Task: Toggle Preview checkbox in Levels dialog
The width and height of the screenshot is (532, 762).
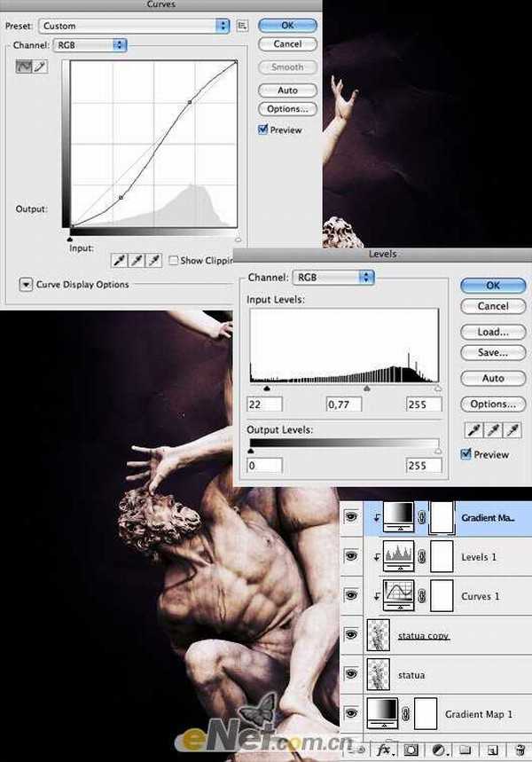Action: (x=466, y=454)
